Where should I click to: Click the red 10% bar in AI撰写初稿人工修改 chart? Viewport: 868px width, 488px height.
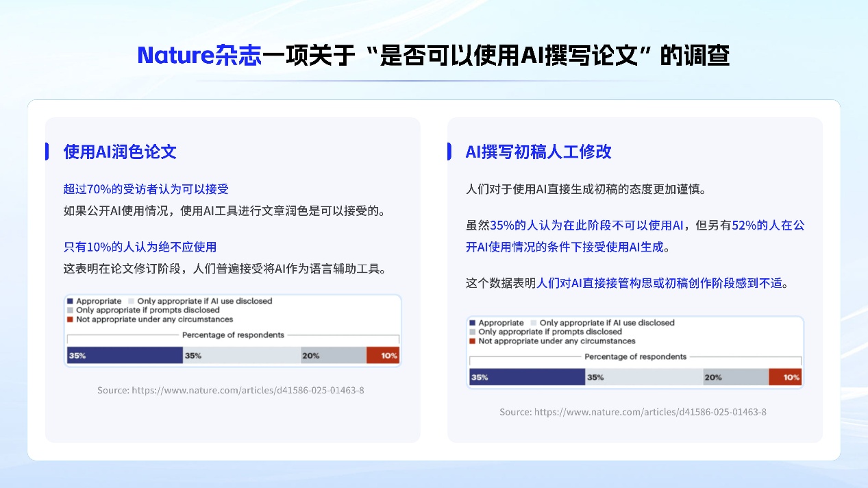784,377
